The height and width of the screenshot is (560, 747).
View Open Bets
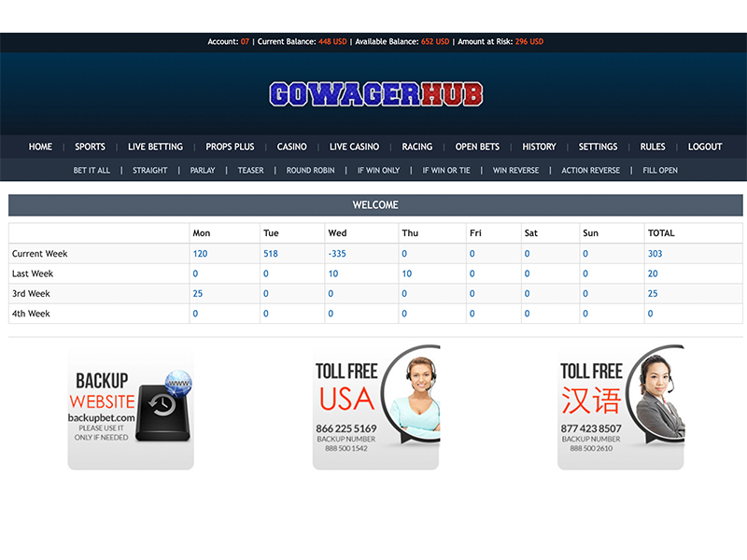pyautogui.click(x=477, y=147)
